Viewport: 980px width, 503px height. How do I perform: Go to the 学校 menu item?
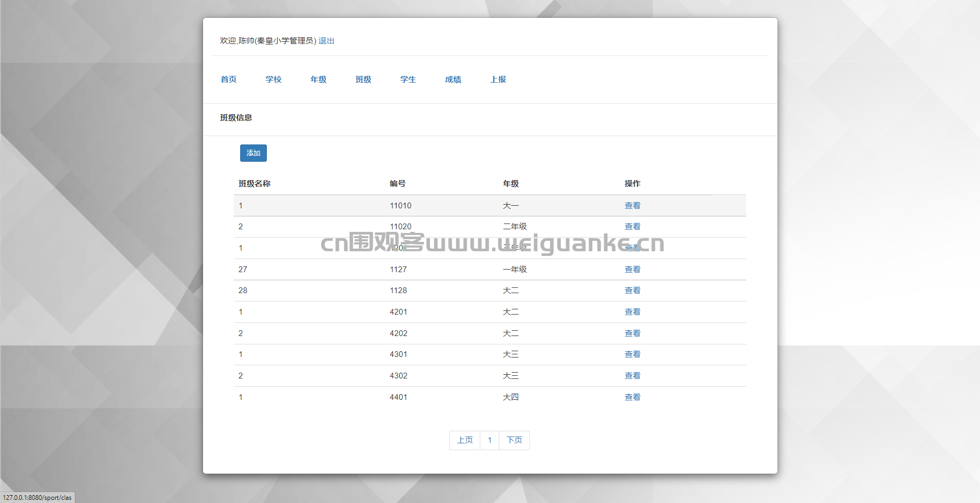[274, 80]
